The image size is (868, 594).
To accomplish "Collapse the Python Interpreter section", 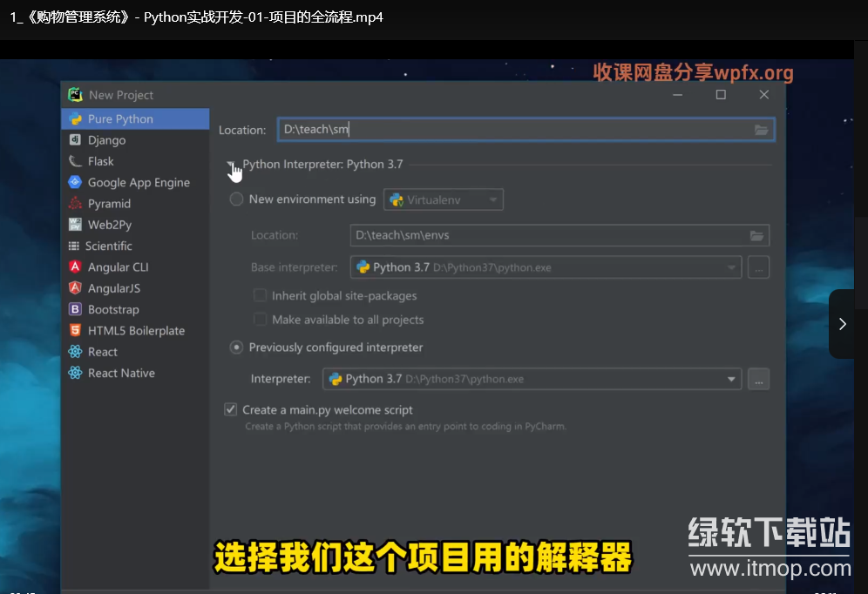I will click(231, 164).
